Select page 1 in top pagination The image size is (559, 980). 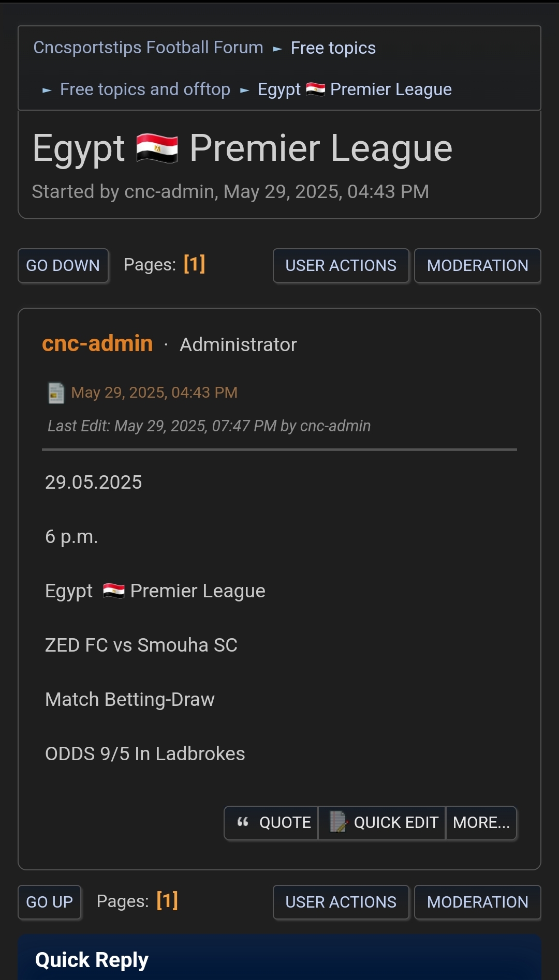coord(195,264)
